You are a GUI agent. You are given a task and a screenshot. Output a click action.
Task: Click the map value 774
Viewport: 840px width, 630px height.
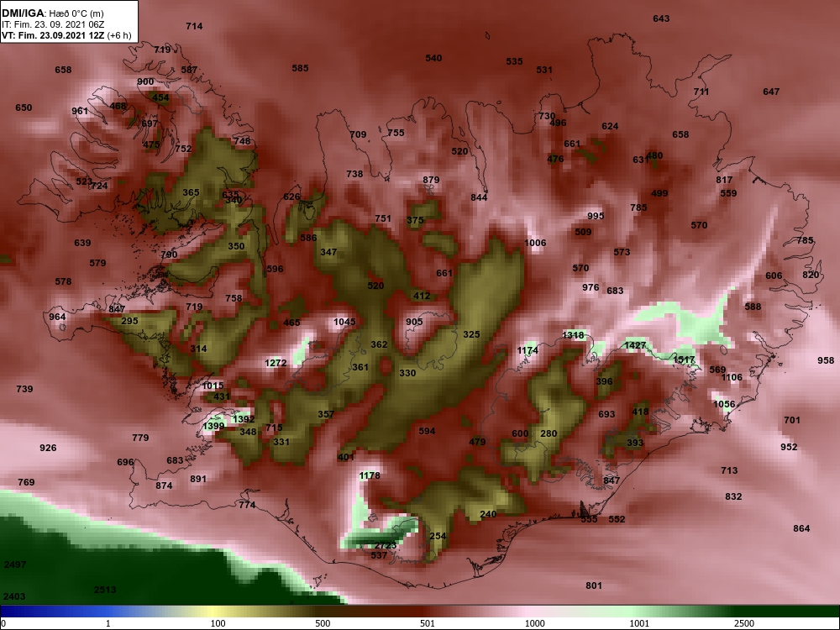247,505
